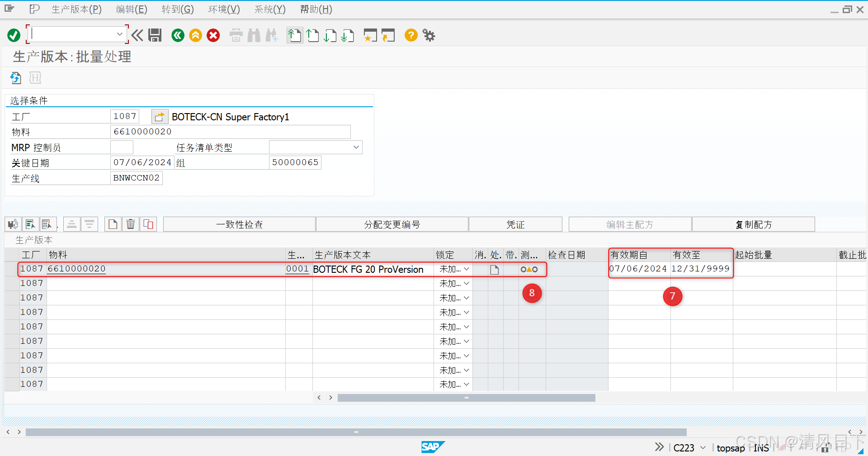868x456 pixels.
Task: Click the 一致性检查 button
Action: pyautogui.click(x=239, y=224)
